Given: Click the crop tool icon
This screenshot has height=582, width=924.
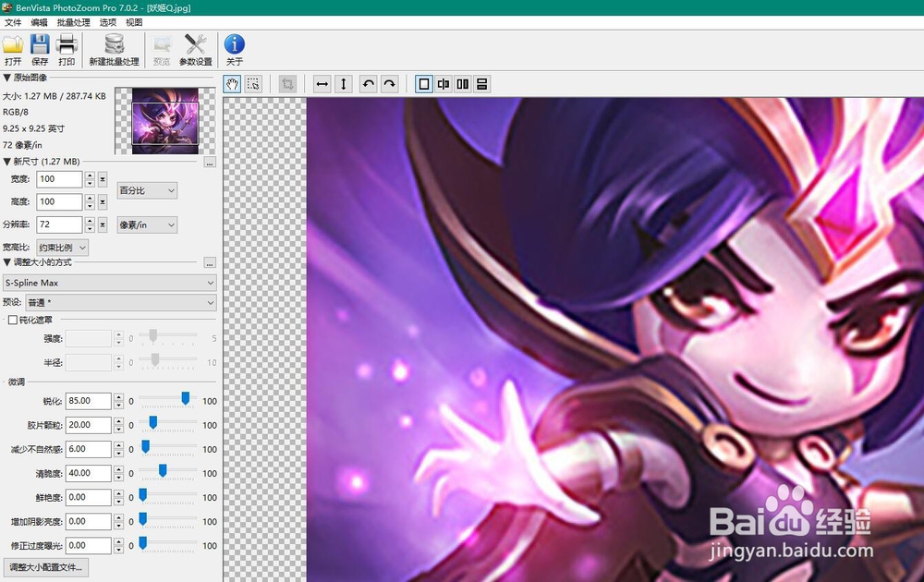Looking at the screenshot, I should 287,84.
